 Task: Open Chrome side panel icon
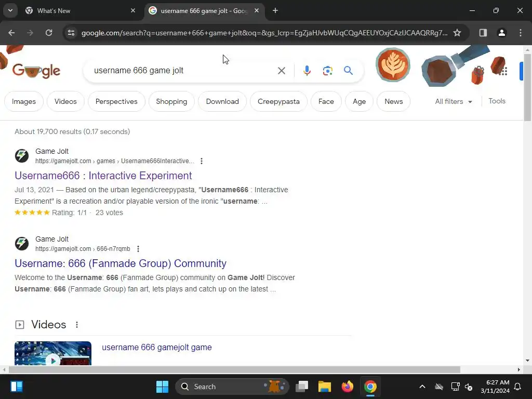[x=483, y=33]
